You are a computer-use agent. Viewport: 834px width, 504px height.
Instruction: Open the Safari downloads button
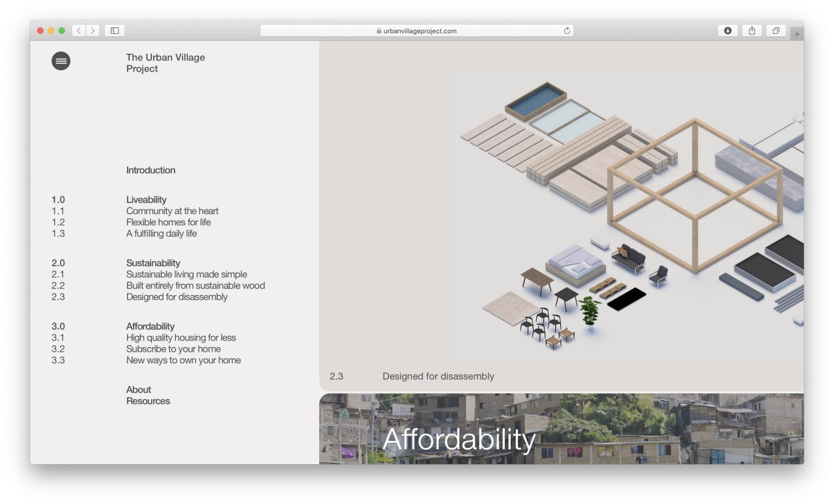tap(728, 31)
